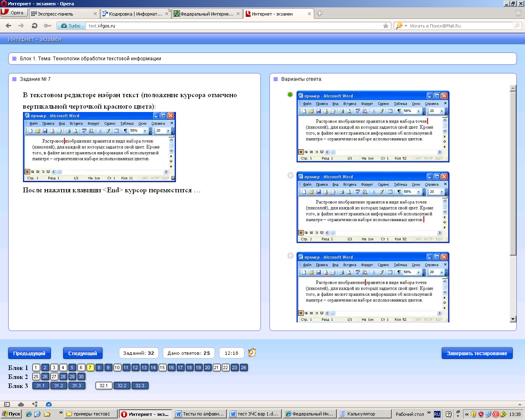Select the second answer radio button
525x420 pixels.
click(290, 176)
